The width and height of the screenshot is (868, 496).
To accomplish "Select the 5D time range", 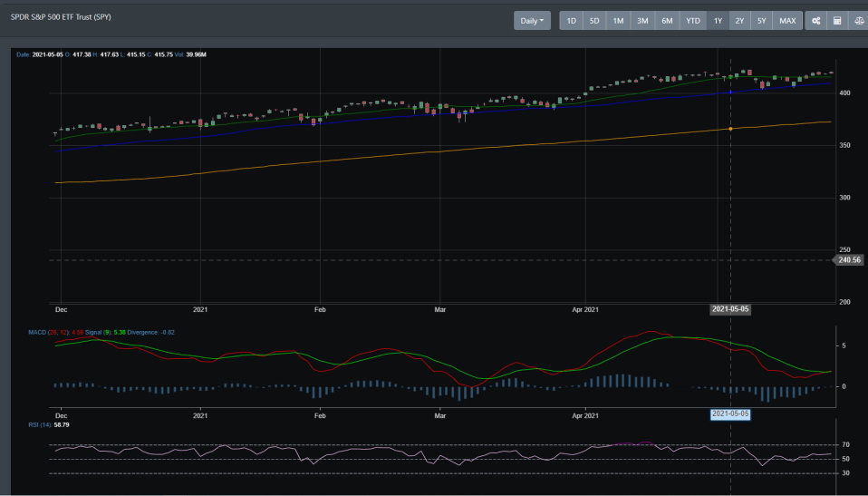I will point(594,21).
